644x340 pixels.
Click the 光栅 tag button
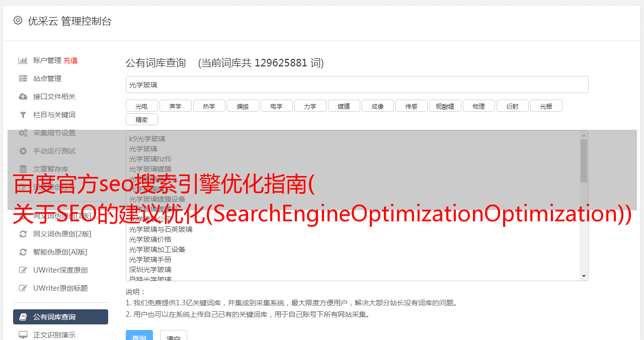click(546, 106)
